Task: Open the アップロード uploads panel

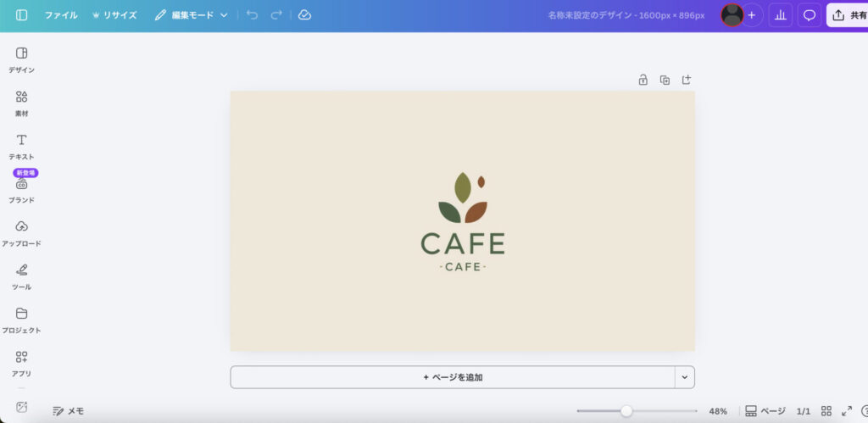Action: 22,231
